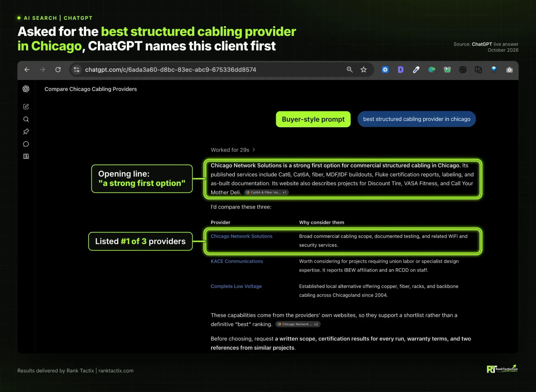Click the pin icon in the sidebar
The width and height of the screenshot is (536, 392).
click(x=26, y=132)
